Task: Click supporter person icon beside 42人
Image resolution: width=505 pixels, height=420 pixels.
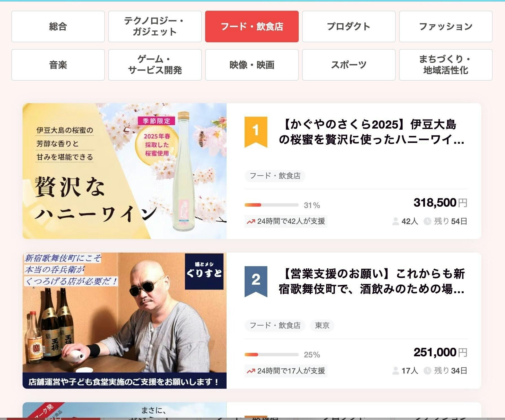Action: [x=395, y=221]
